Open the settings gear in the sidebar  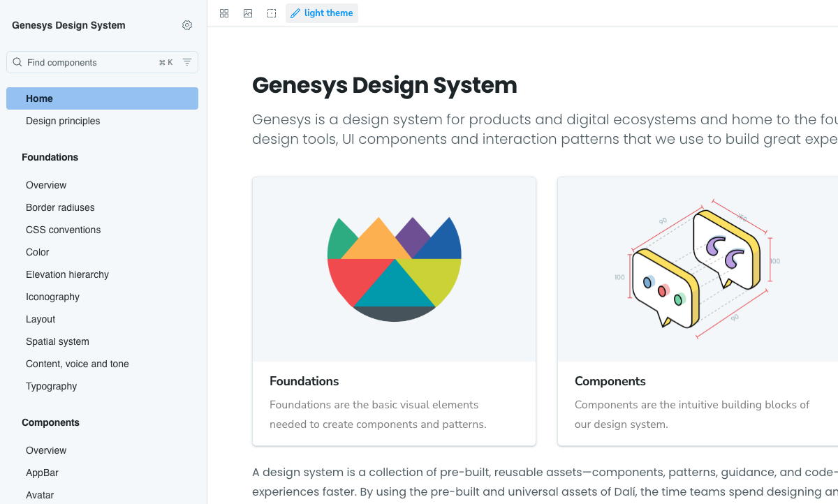[186, 25]
